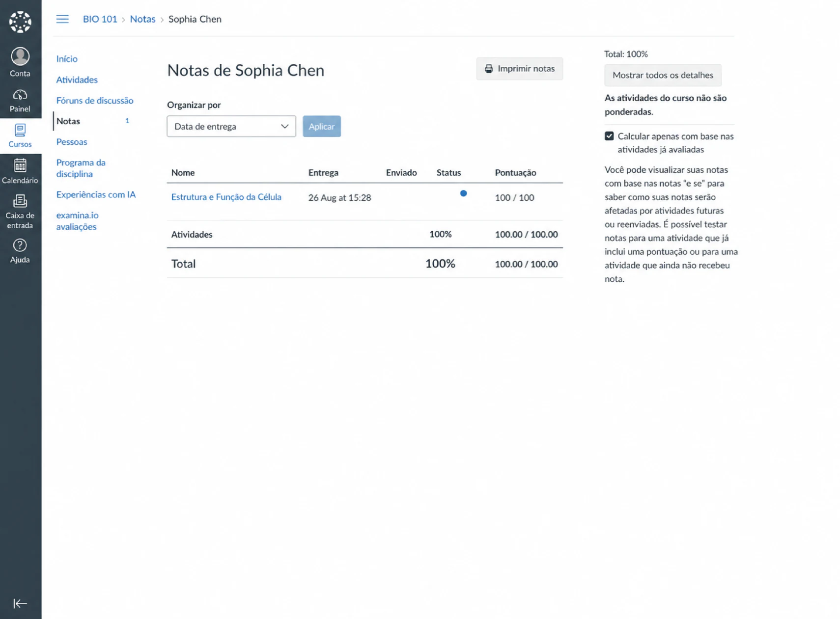Click the Total: 100% text in the sidebar
This screenshot has height=619, width=840.
[x=626, y=54]
